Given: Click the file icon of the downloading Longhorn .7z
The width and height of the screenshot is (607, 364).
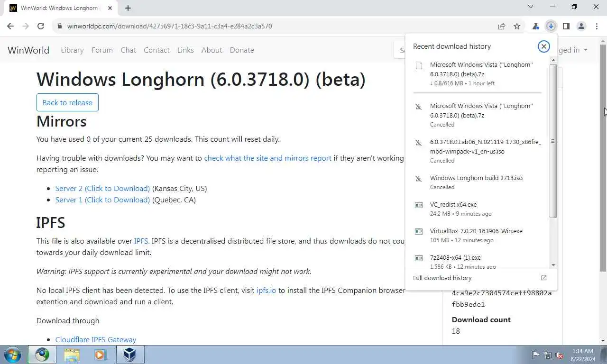Looking at the screenshot, I should [419, 66].
